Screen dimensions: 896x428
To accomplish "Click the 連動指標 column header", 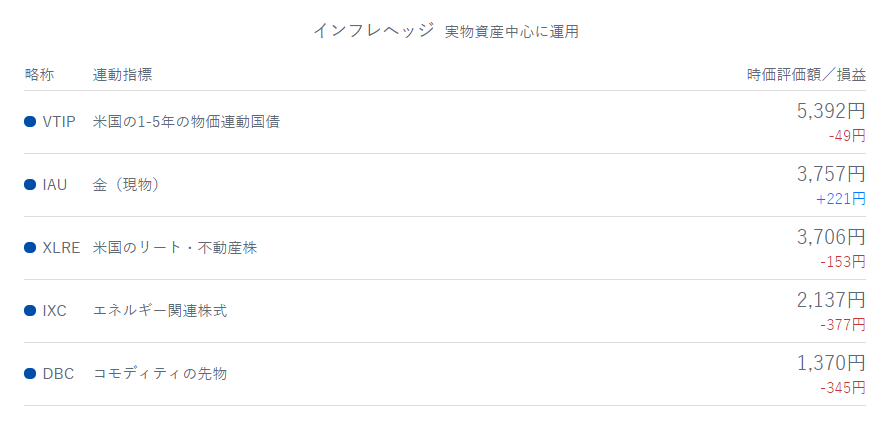I will click(x=122, y=75).
